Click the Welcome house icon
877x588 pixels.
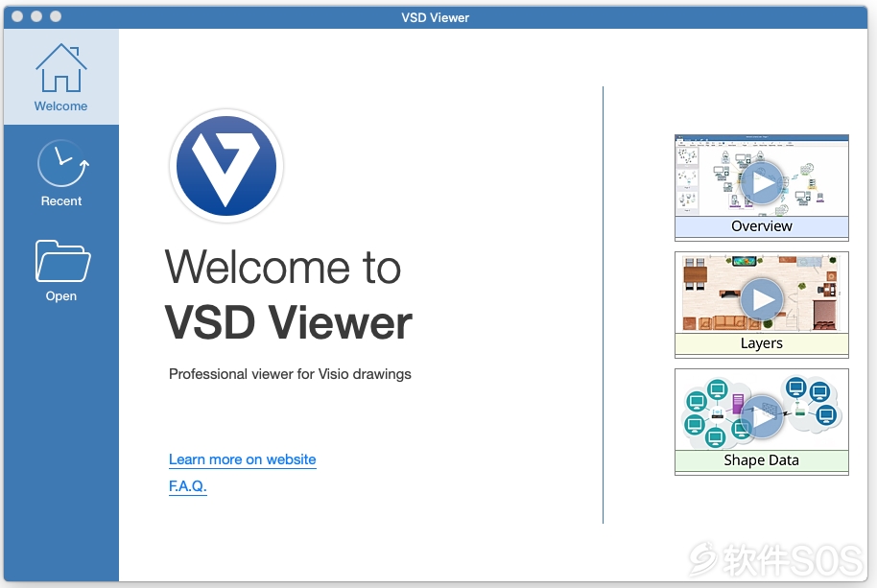point(61,68)
